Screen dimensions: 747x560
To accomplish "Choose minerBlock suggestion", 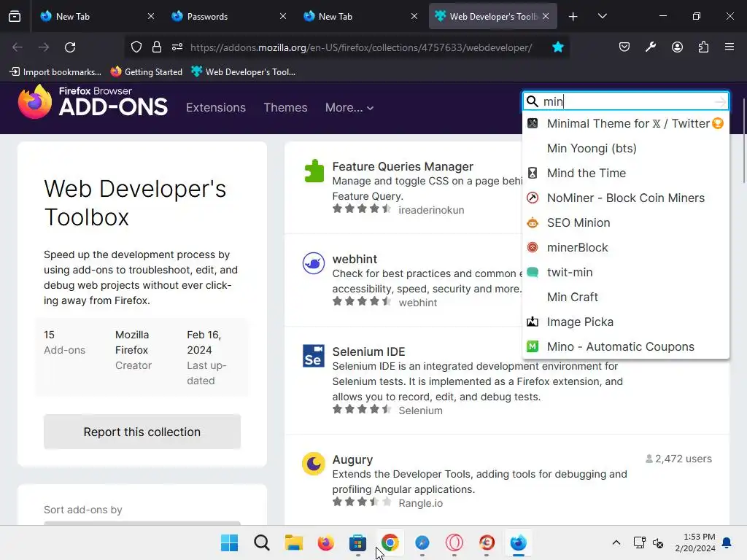I will click(625, 247).
